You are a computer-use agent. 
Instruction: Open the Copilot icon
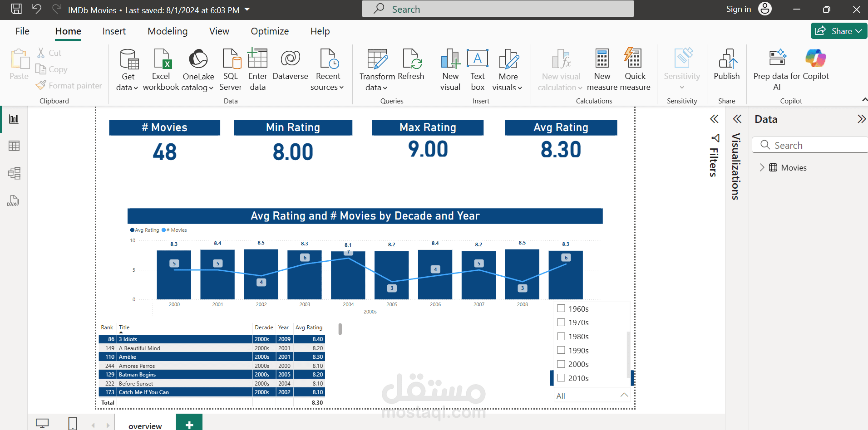pyautogui.click(x=816, y=59)
